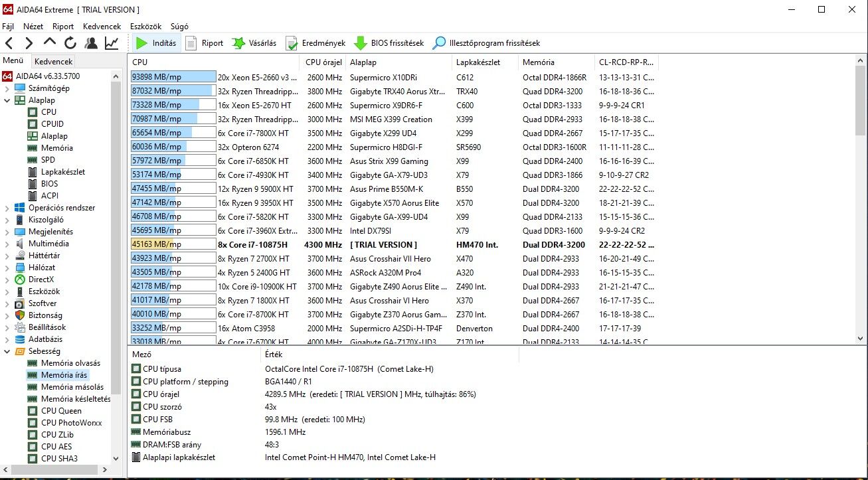Viewport: 868px width, 480px height.
Task: Open the Riport menu
Action: point(63,27)
